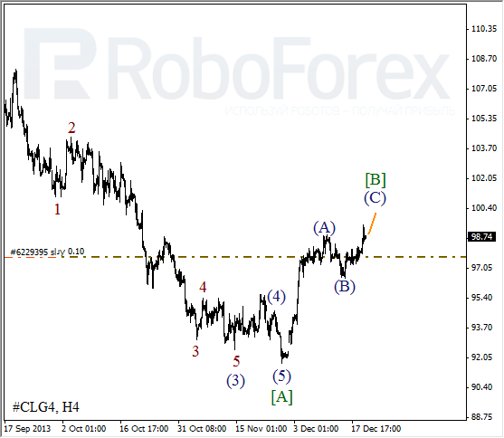The image size is (504, 438).
Task: Select the blue (B) wave label
Action: coord(345,286)
